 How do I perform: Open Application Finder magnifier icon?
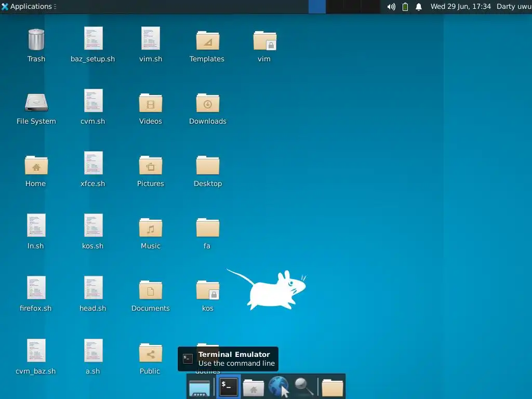(303, 387)
